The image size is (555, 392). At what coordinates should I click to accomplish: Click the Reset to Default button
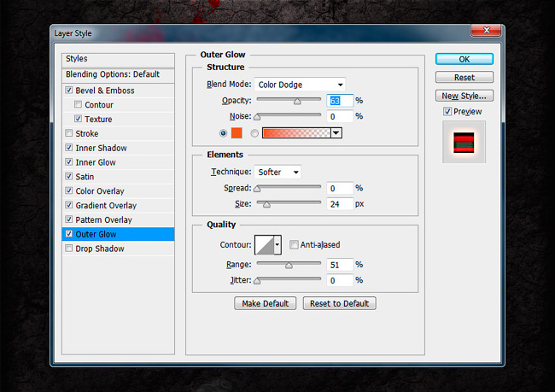pyautogui.click(x=340, y=303)
